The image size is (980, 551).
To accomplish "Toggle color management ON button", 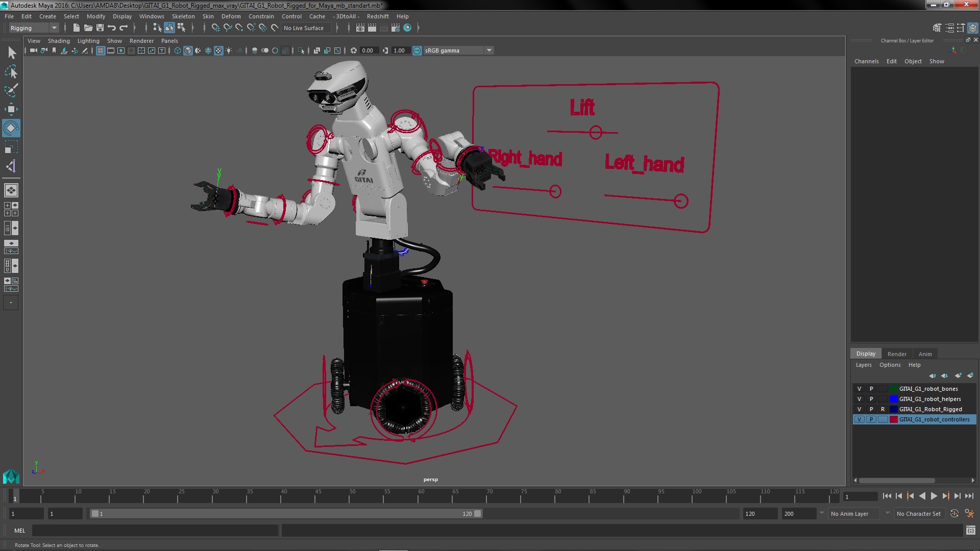I will click(417, 51).
